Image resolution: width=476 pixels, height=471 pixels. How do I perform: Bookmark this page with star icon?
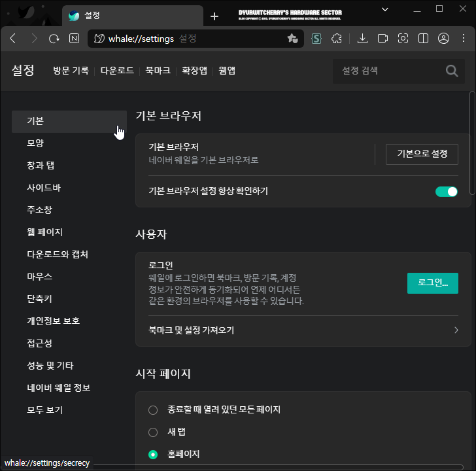(x=293, y=39)
